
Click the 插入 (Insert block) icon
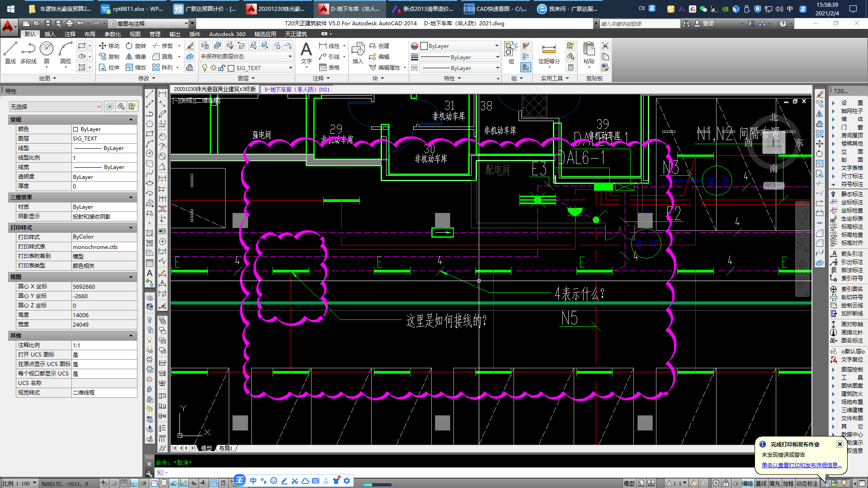tap(358, 53)
